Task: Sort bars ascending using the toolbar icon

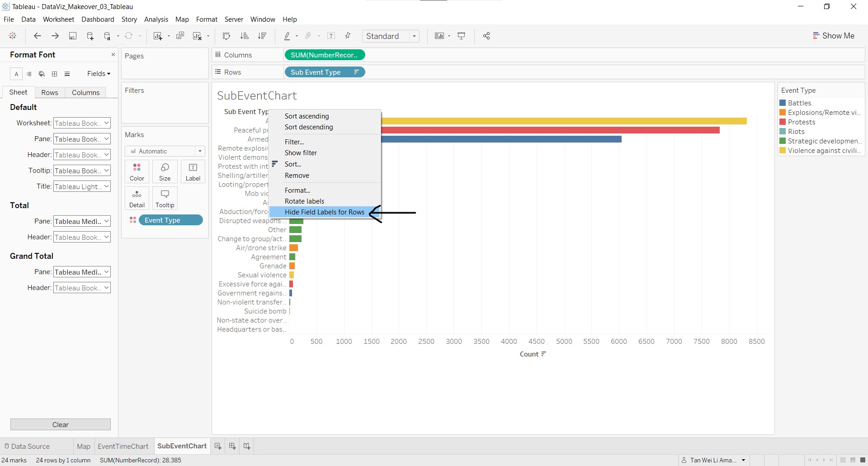Action: point(244,36)
